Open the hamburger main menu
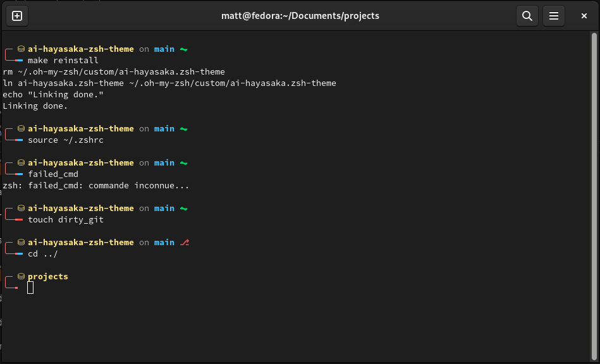The height and width of the screenshot is (364, 600). pyautogui.click(x=553, y=16)
